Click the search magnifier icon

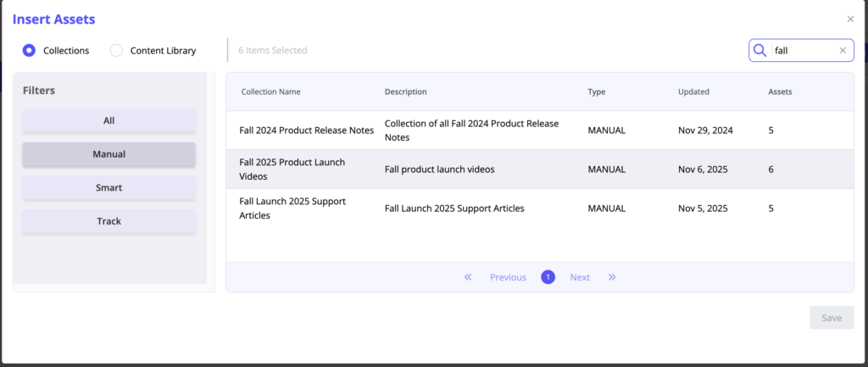point(759,51)
